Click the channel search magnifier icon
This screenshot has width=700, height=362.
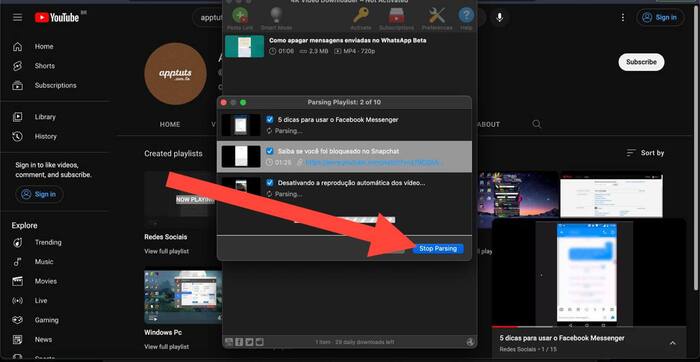537,124
